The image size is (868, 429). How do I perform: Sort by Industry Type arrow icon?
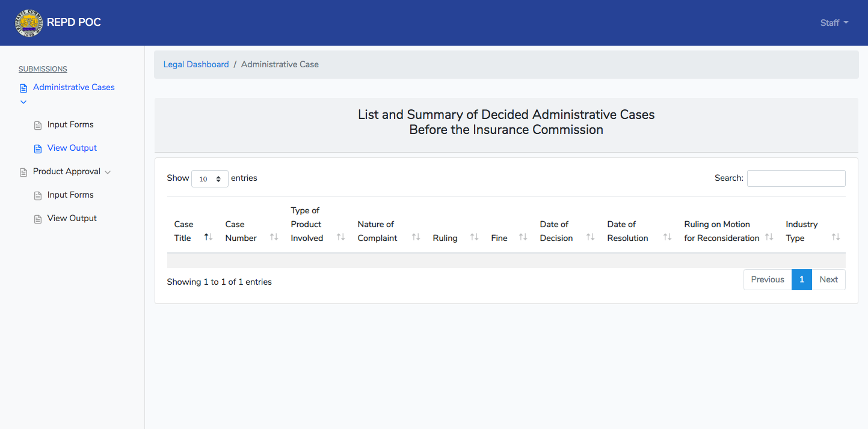[836, 237]
